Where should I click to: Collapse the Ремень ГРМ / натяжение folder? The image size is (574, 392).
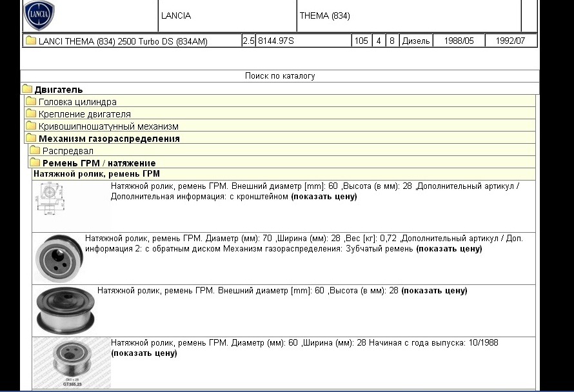point(99,163)
